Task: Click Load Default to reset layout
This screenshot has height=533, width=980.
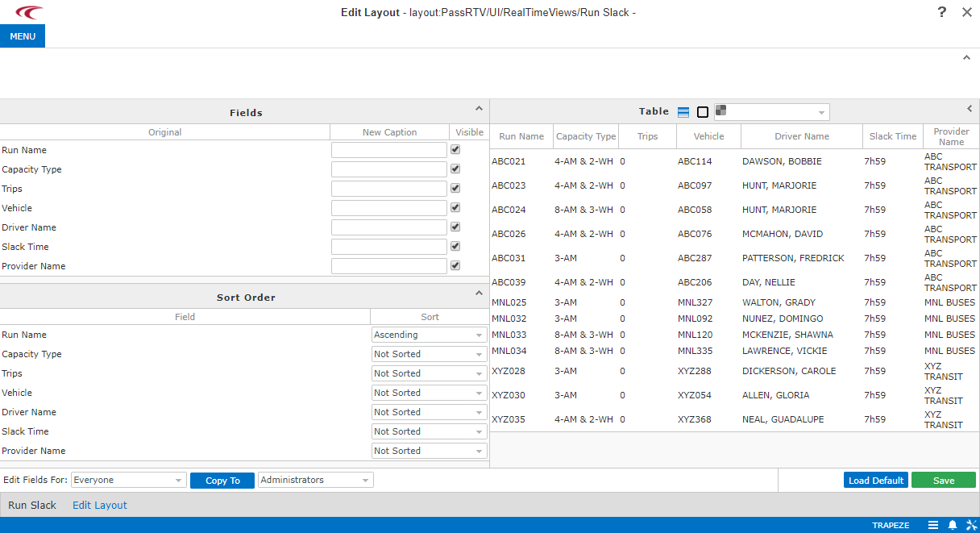Action: pyautogui.click(x=876, y=479)
